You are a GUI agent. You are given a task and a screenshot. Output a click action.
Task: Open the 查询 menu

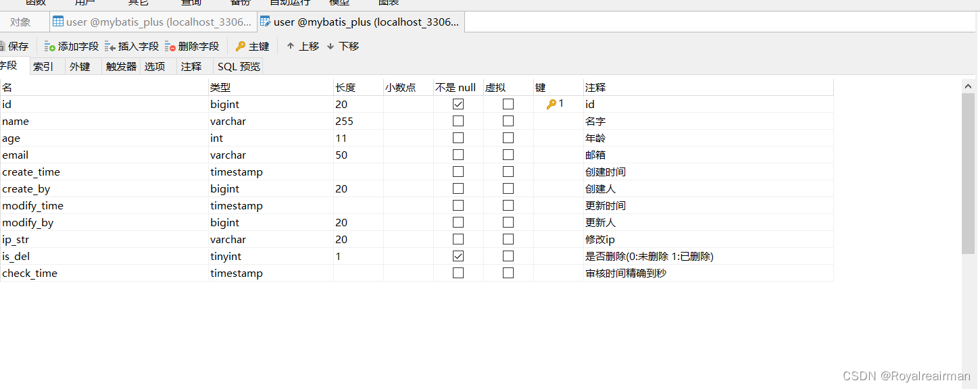pos(191,2)
